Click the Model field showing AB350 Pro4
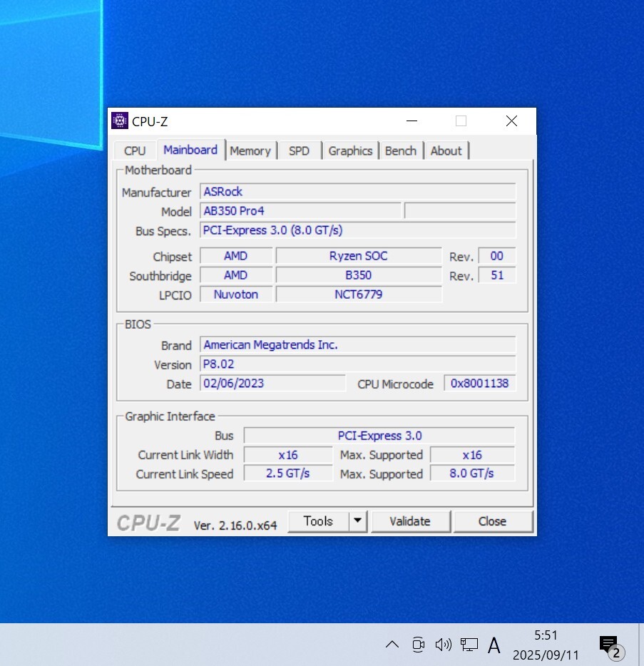This screenshot has width=644, height=666. click(300, 210)
